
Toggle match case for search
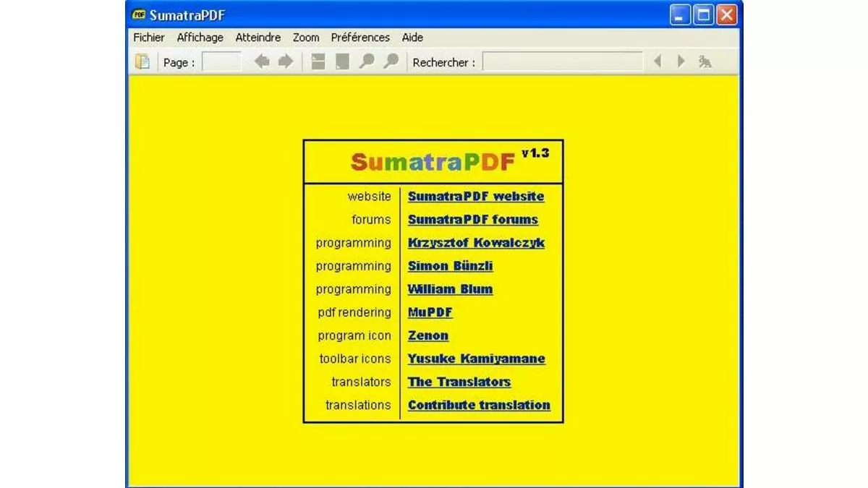point(705,61)
